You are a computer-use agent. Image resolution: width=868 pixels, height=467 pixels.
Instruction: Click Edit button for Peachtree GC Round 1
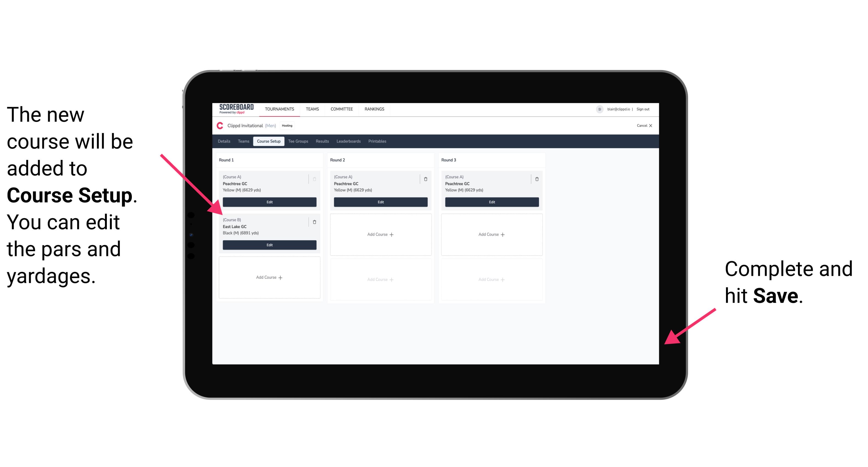pyautogui.click(x=269, y=202)
